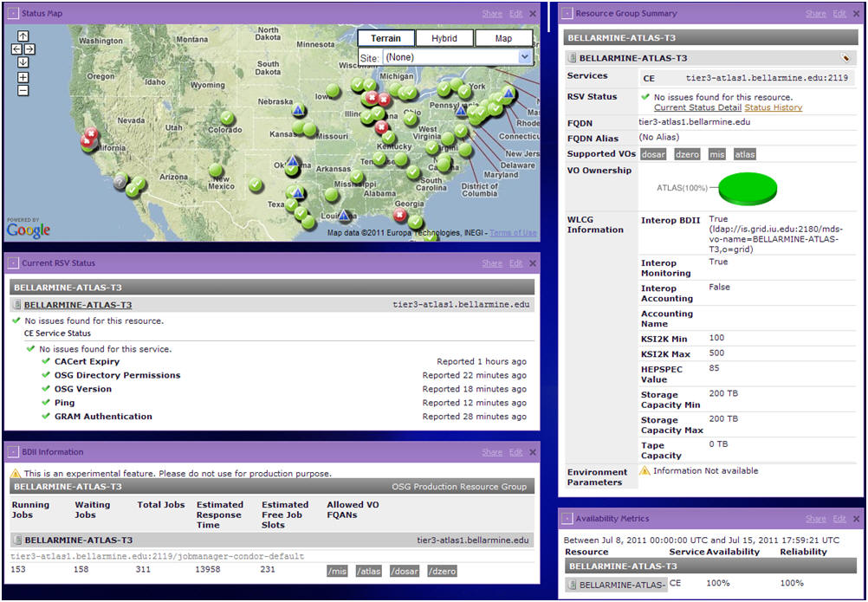Pan the status map down
The height and width of the screenshot is (602, 868).
tap(23, 62)
